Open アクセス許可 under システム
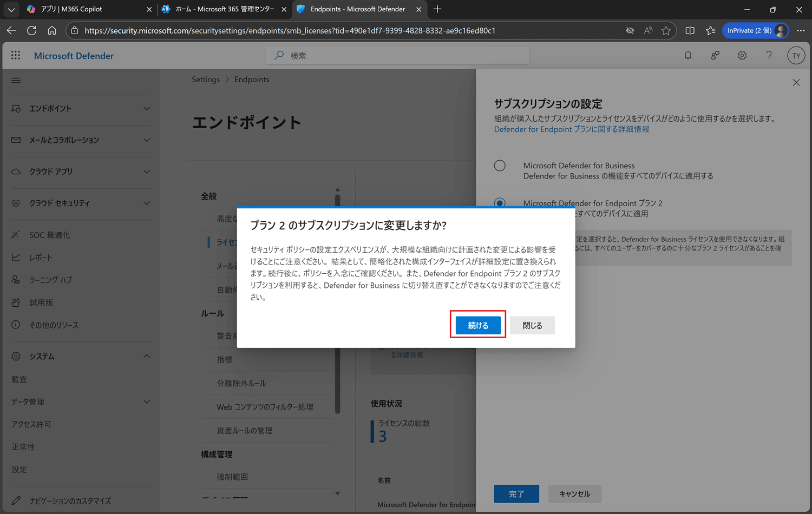This screenshot has height=514, width=812. (x=31, y=425)
